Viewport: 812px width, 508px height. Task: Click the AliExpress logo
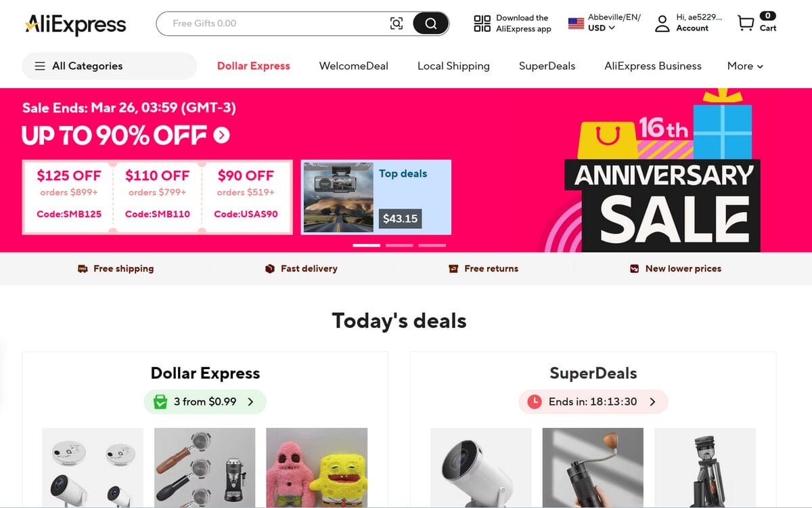pos(75,24)
